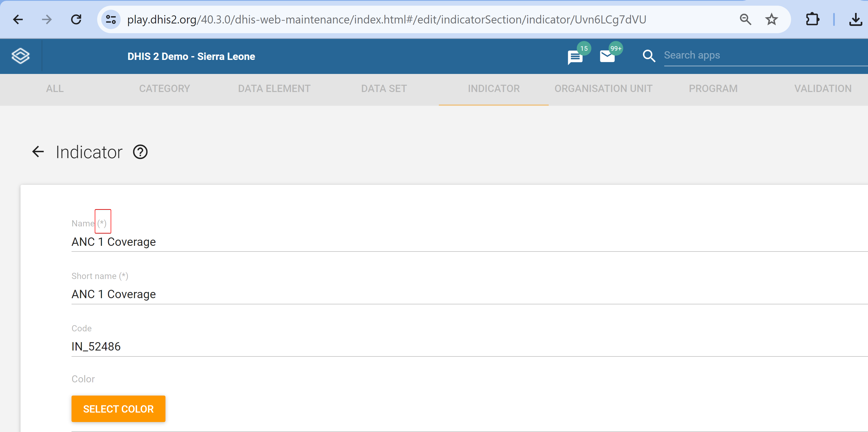868x432 pixels.
Task: Click the Code label text
Action: [82, 328]
